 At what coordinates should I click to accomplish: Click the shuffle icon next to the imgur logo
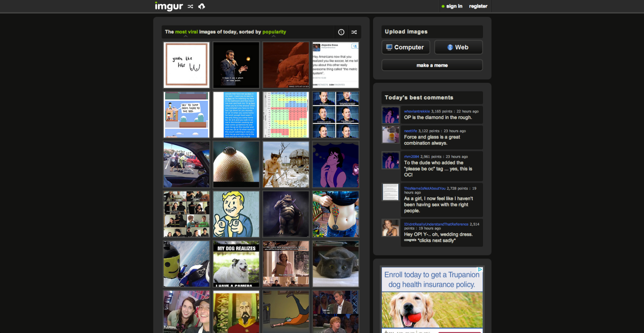point(190,6)
